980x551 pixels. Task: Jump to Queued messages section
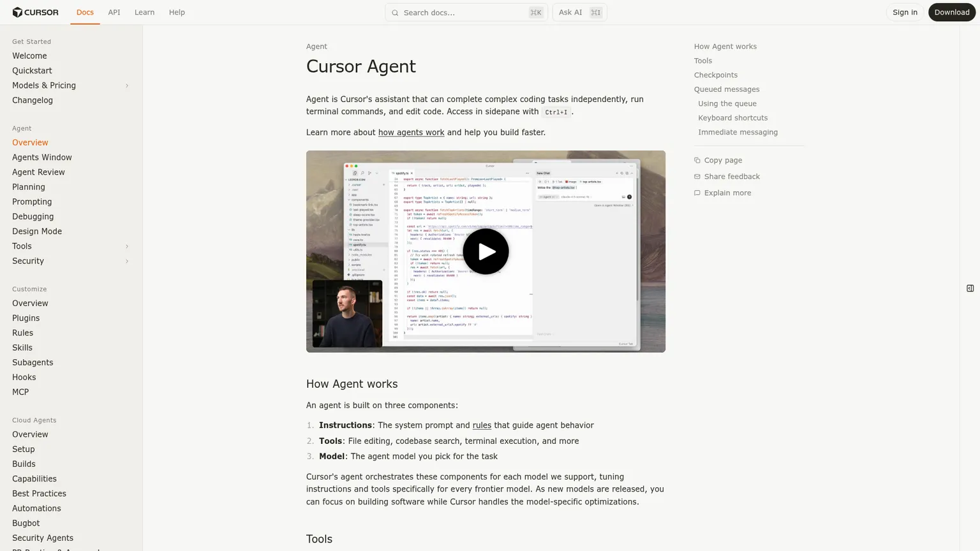727,89
